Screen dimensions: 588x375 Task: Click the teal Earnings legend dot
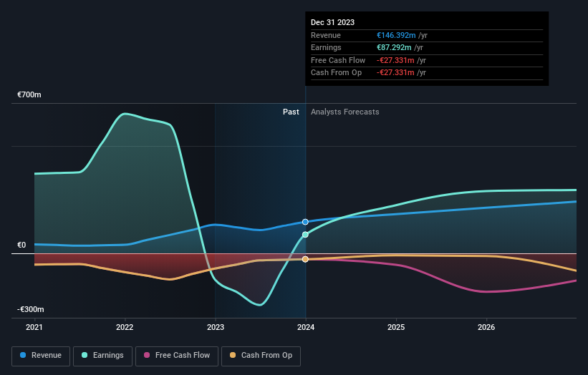[85, 355]
